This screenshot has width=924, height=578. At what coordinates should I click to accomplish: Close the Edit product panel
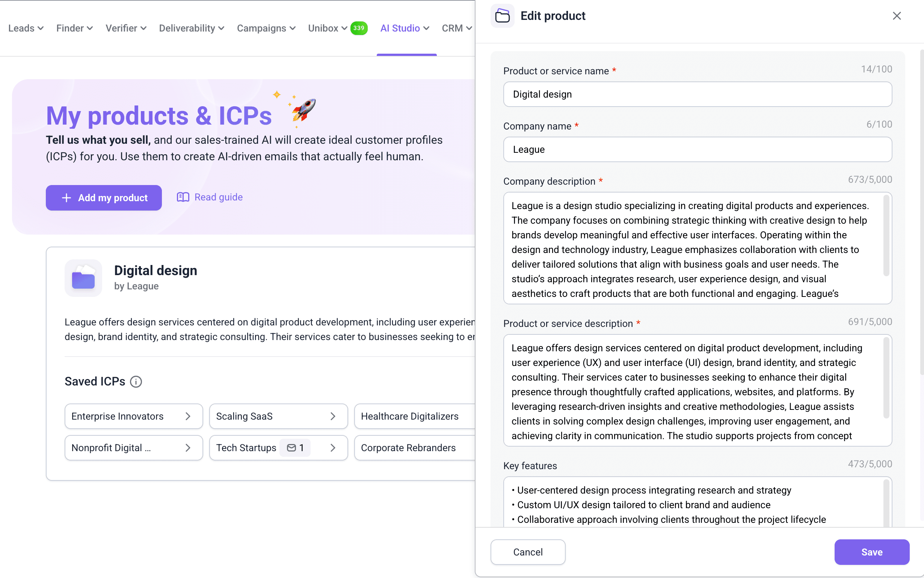pyautogui.click(x=897, y=16)
